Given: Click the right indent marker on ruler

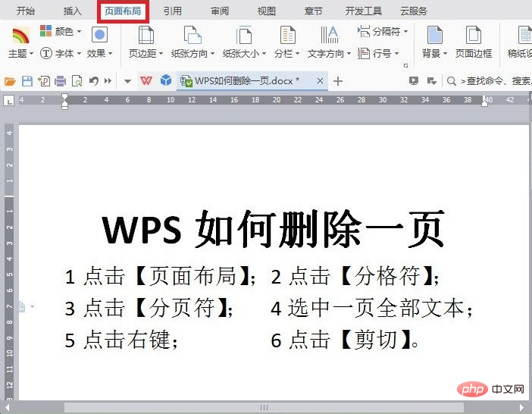Looking at the screenshot, I should click(484, 102).
